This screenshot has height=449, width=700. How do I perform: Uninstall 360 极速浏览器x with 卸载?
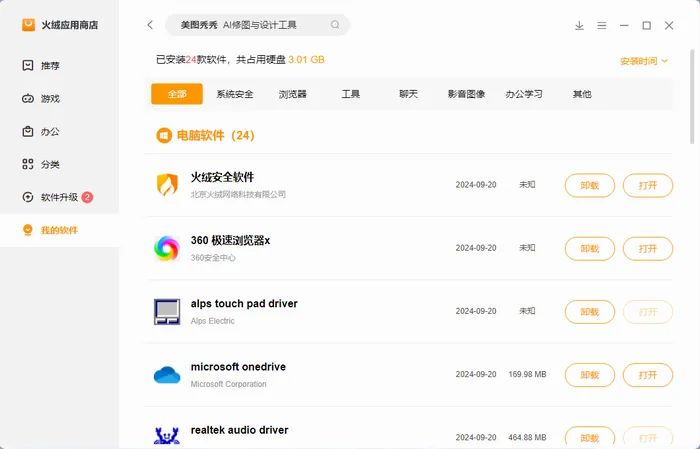(590, 249)
